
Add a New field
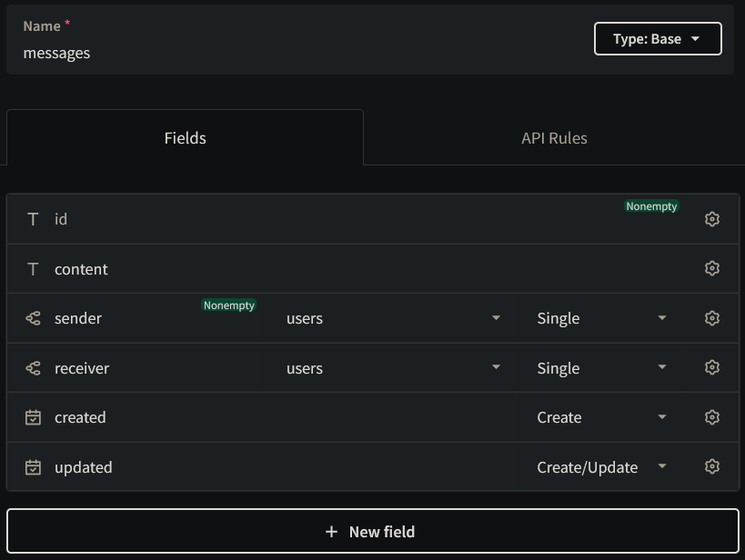372,532
